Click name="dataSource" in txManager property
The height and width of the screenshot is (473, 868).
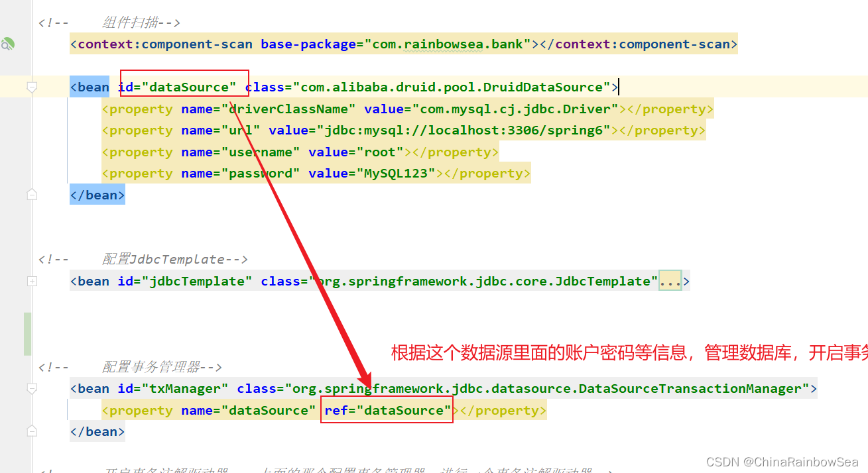click(x=249, y=410)
